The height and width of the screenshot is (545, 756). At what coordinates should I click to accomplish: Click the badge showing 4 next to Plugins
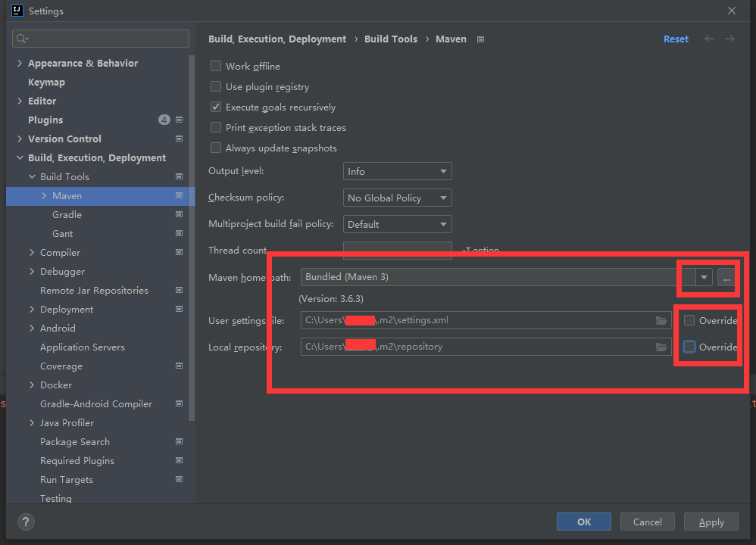point(164,119)
